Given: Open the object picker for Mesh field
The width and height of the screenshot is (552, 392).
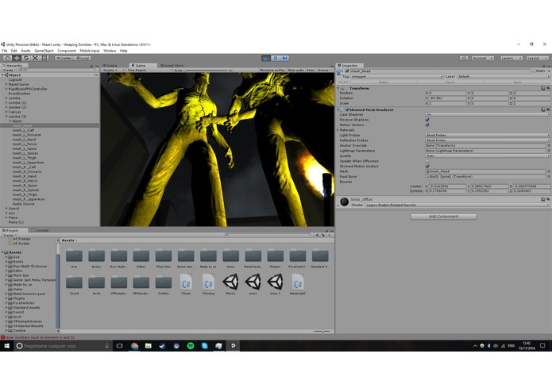Looking at the screenshot, I should [x=549, y=171].
